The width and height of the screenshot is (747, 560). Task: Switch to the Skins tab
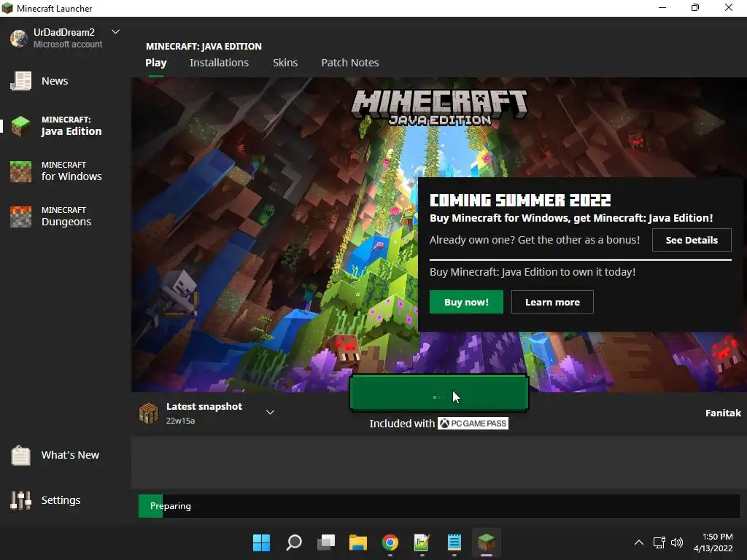285,63
